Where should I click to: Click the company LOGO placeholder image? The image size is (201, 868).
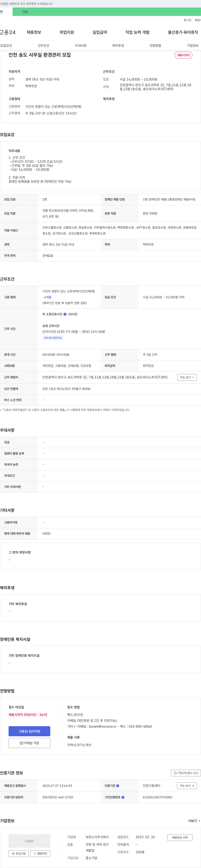pos(29,841)
